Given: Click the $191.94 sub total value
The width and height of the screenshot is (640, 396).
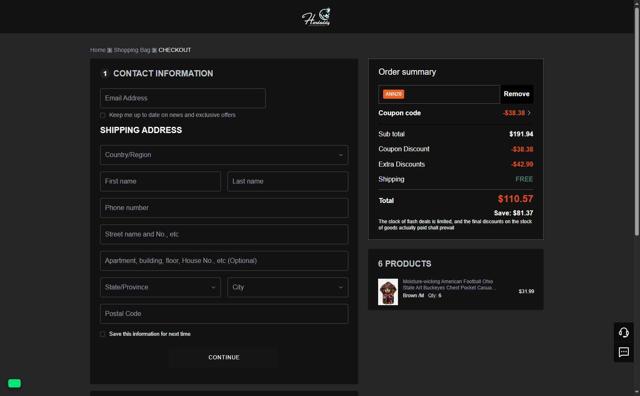Looking at the screenshot, I should click(x=521, y=134).
